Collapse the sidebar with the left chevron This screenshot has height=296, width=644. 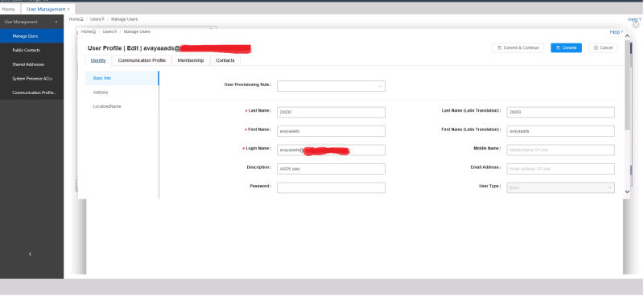30,254
